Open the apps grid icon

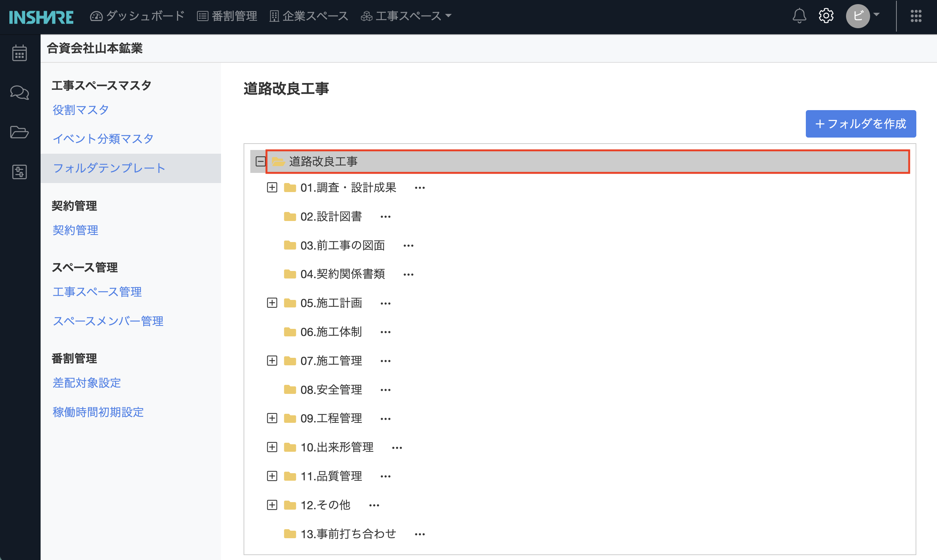pos(916,16)
